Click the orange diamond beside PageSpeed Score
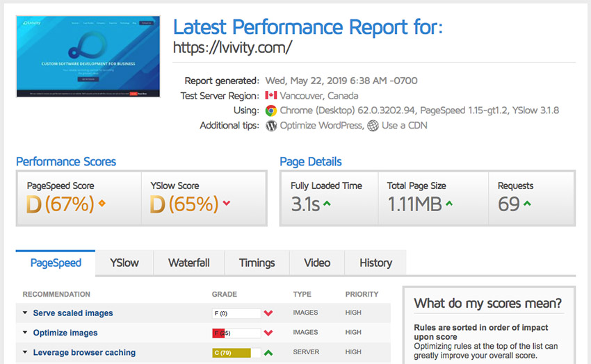The width and height of the screenshot is (591, 364). [x=102, y=204]
